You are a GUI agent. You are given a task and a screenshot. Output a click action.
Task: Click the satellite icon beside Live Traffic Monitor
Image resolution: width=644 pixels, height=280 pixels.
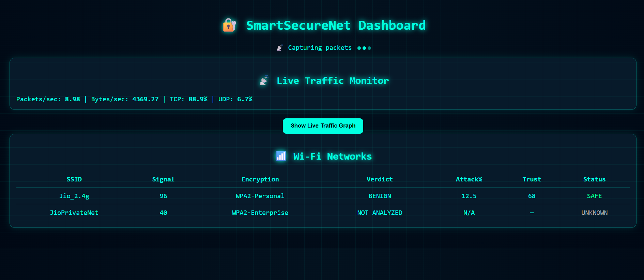264,80
